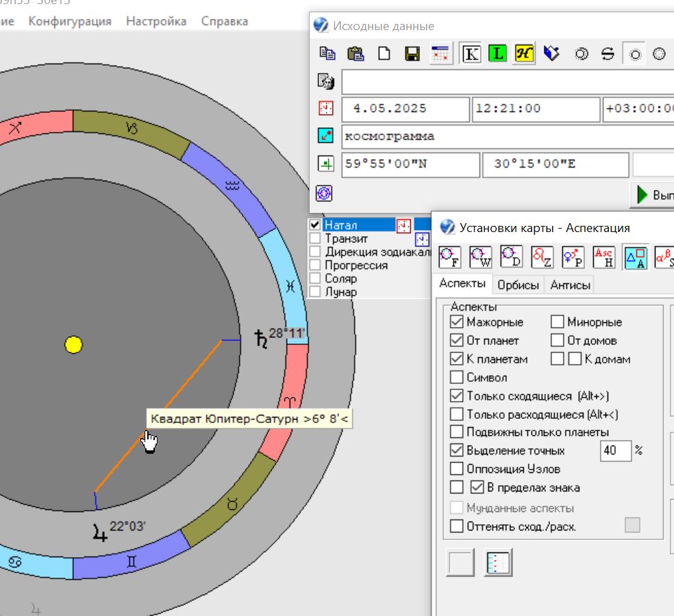
Task: Switch to the Антисы tab
Action: click(570, 285)
